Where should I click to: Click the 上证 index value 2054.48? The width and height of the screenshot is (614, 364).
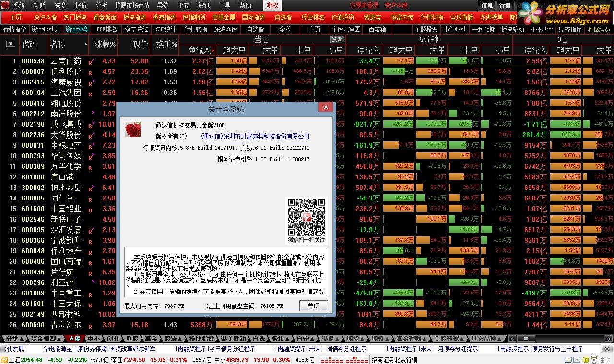pos(31,360)
